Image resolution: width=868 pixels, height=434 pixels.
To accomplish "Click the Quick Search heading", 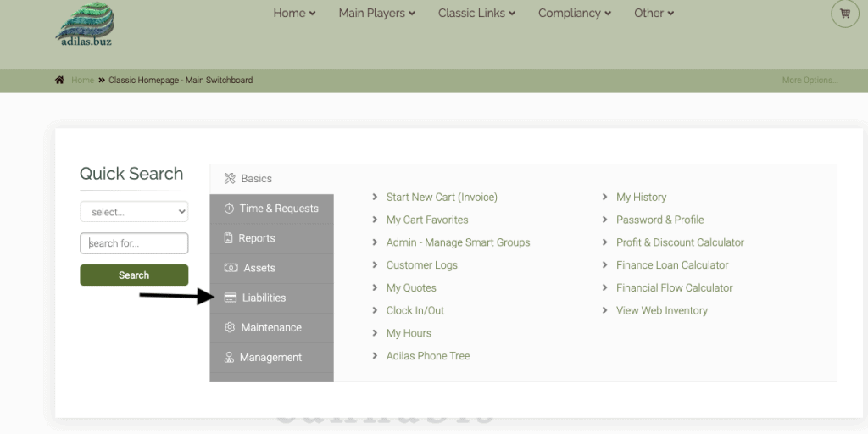I will point(131,173).
